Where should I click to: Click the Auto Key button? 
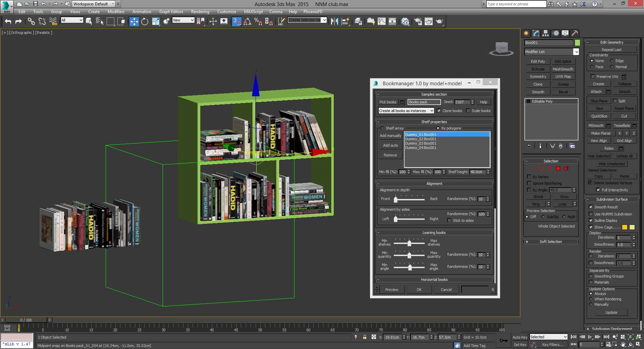[520, 337]
